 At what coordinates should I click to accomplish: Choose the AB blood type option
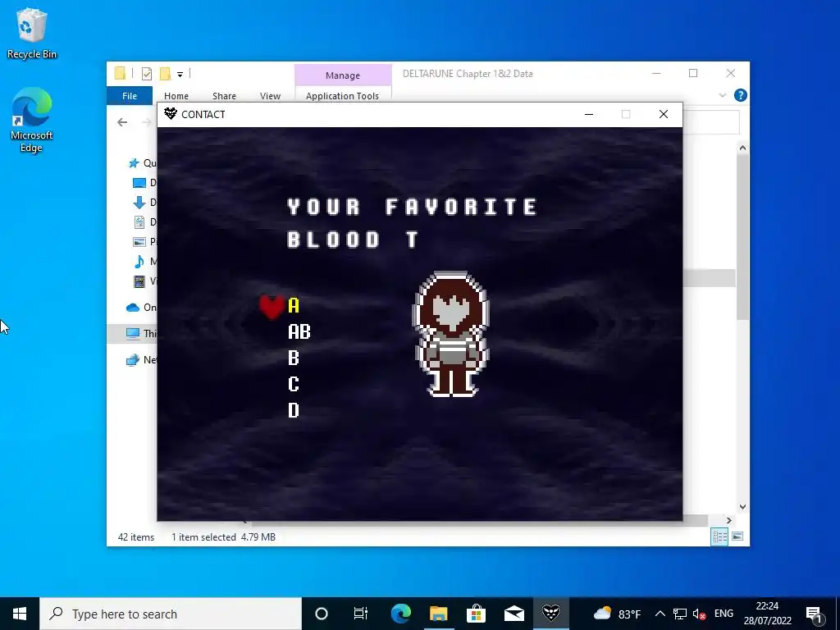(299, 331)
